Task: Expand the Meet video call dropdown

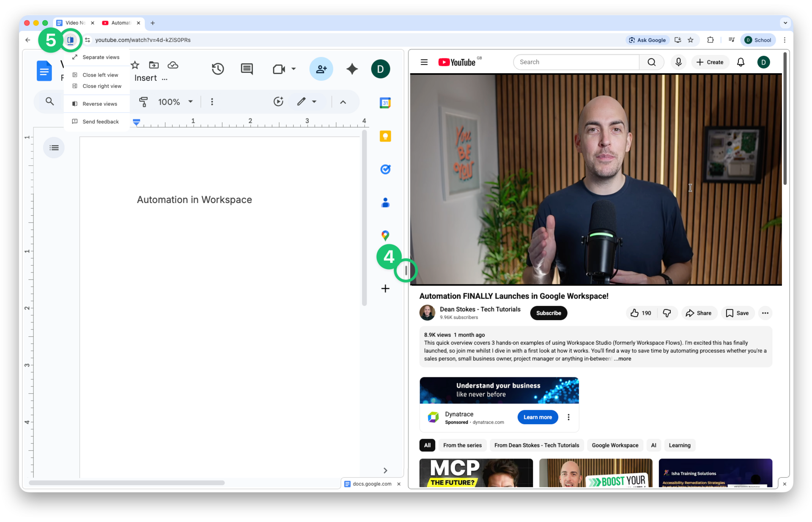Action: click(x=294, y=69)
